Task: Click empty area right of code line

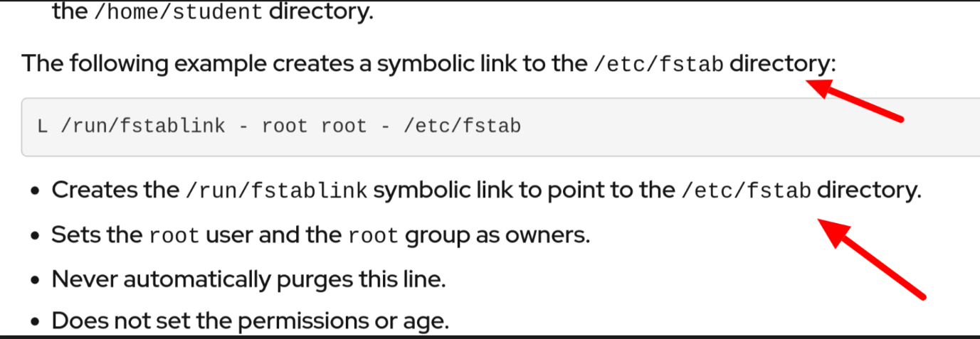Action: click(712, 127)
